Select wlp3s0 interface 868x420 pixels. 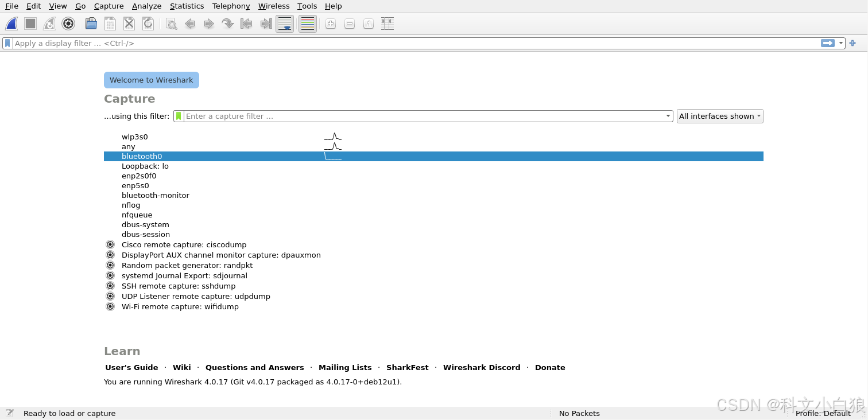click(x=433, y=137)
